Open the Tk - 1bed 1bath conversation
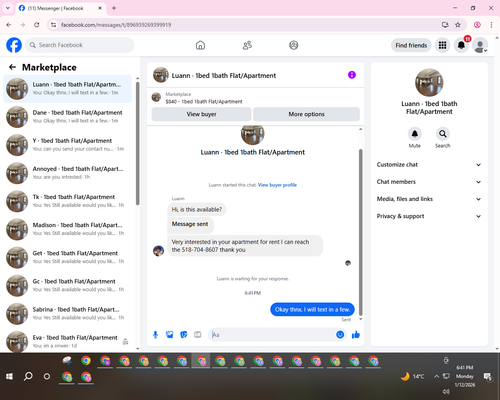 68,201
